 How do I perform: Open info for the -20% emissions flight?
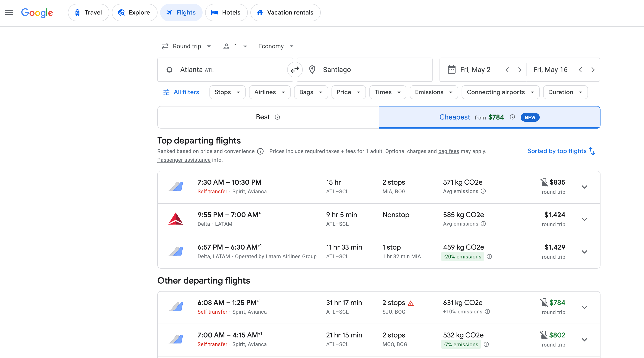[489, 256]
